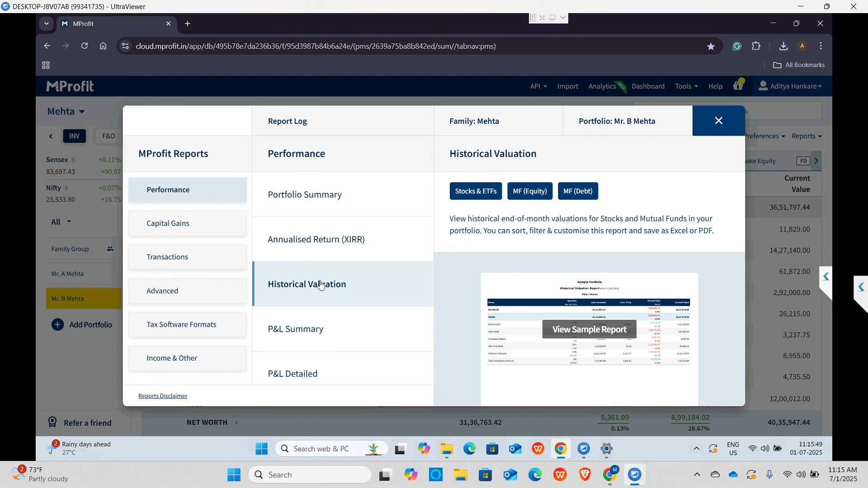
Task: Click Sensex info question icon
Action: pos(73,160)
